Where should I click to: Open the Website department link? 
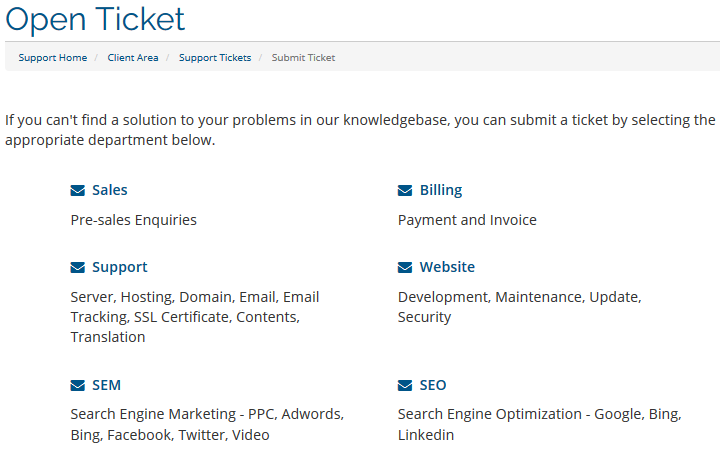(x=447, y=267)
